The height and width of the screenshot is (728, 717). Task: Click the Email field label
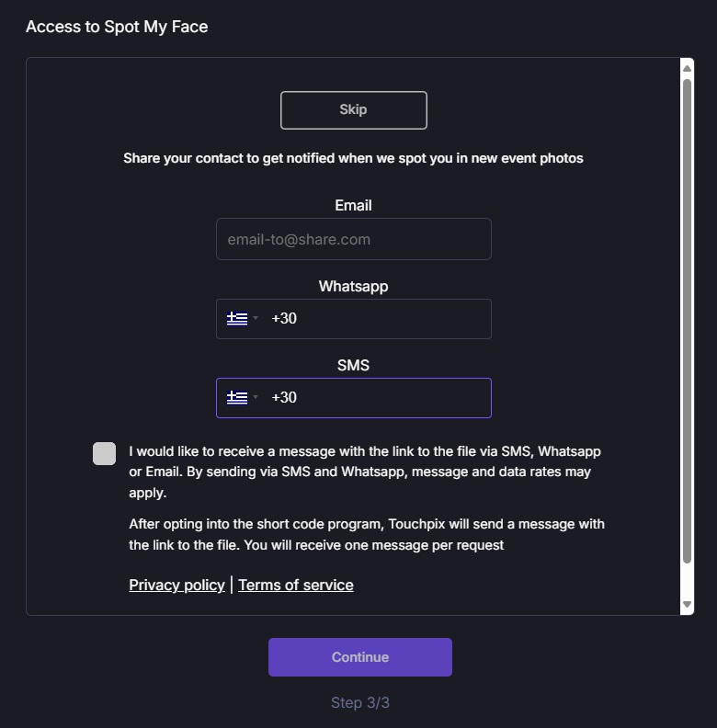pyautogui.click(x=353, y=205)
